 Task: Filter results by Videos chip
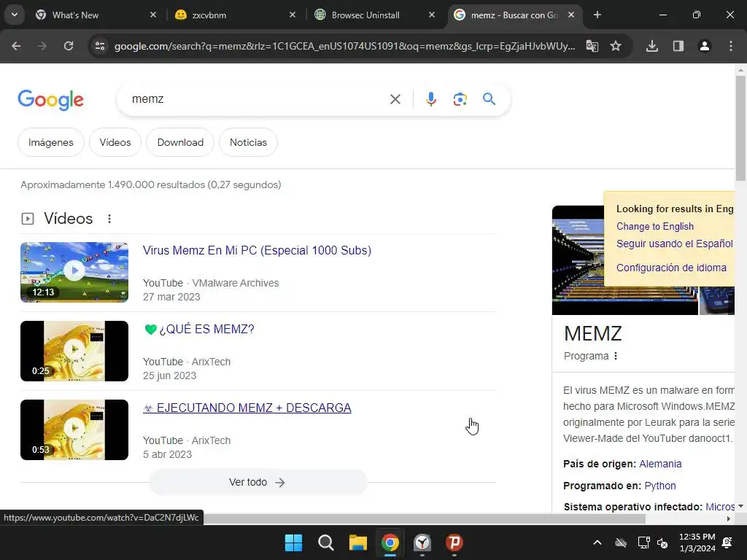click(x=115, y=142)
